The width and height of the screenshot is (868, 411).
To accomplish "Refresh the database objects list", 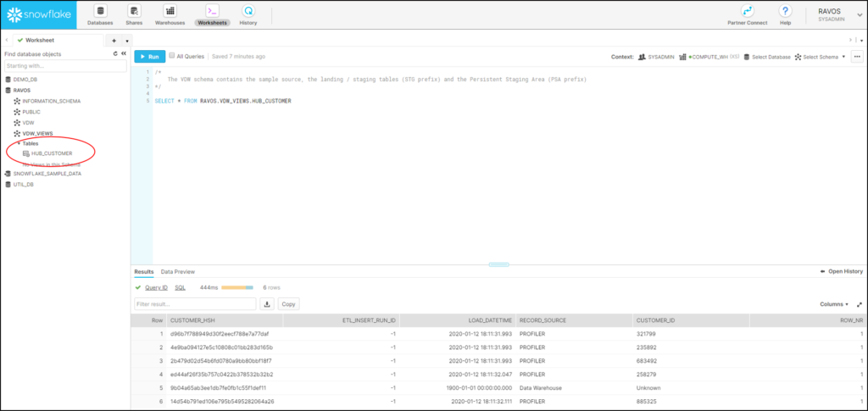I will pos(115,53).
